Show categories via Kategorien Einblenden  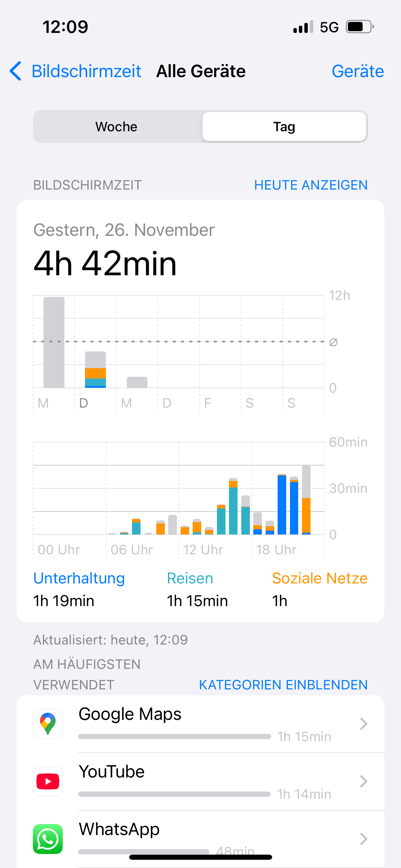(283, 685)
